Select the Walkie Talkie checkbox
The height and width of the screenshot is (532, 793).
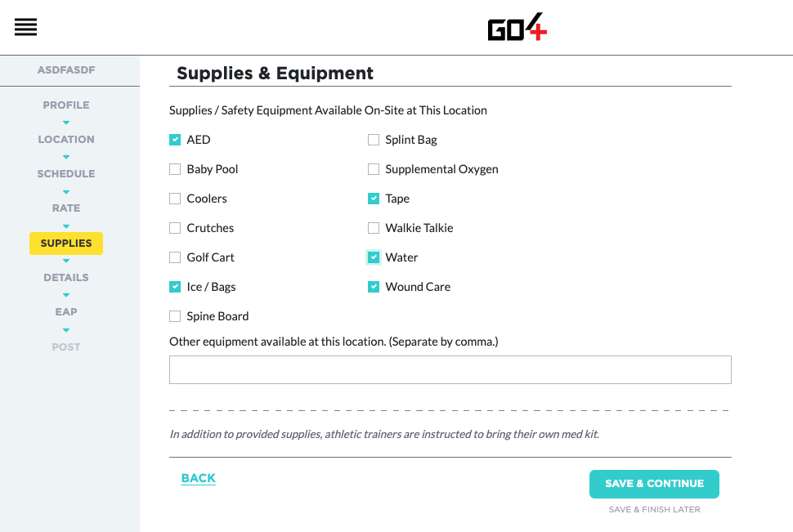[x=374, y=228]
